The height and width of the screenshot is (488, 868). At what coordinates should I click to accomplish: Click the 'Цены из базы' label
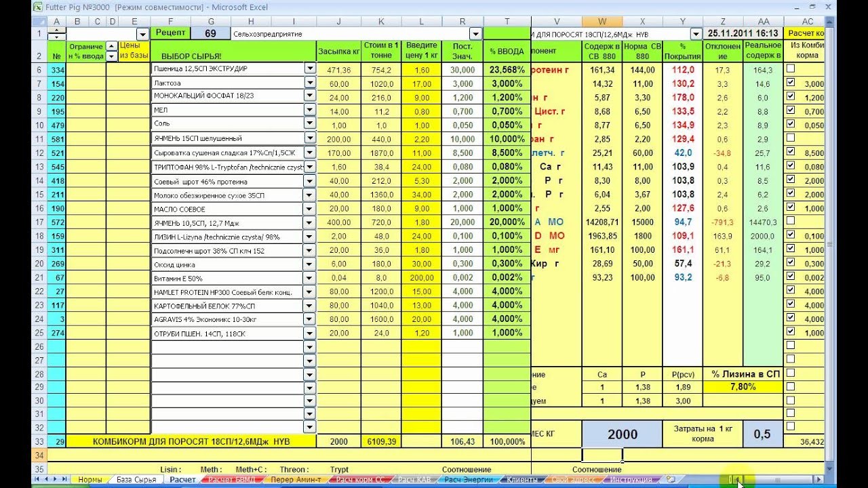(134, 51)
